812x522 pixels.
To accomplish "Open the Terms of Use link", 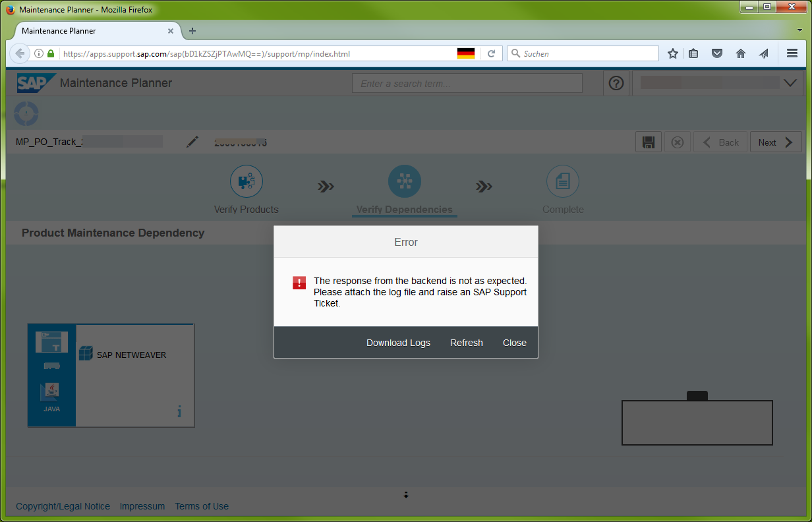I will click(202, 506).
